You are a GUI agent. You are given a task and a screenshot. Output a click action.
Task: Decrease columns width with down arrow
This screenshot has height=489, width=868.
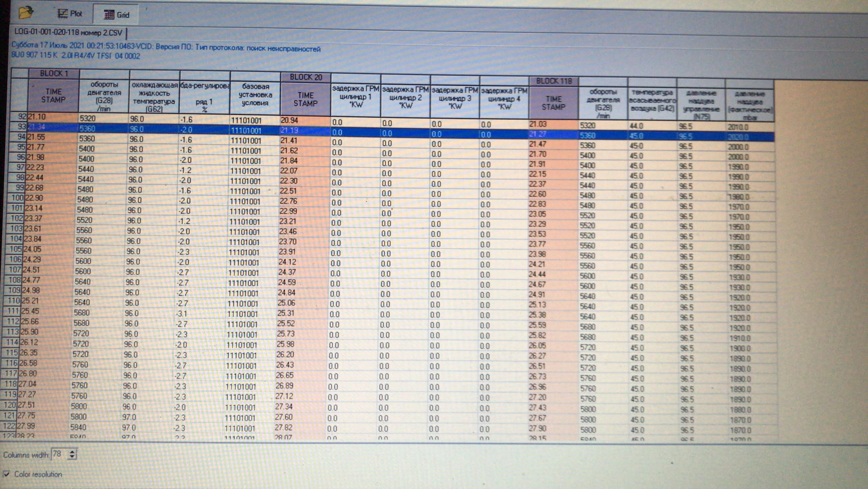72,457
